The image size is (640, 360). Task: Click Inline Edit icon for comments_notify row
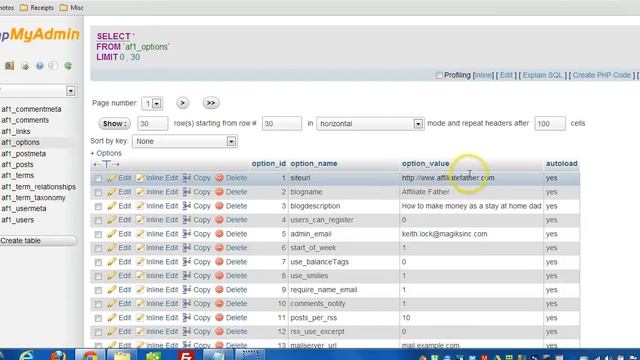(140, 304)
